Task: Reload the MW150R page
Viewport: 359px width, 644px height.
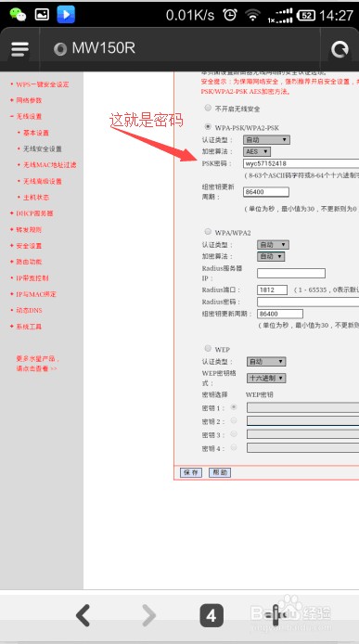Action: tap(340, 49)
